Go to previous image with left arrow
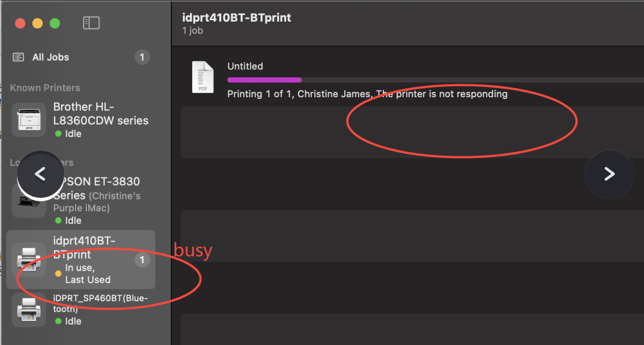Screen dimensions: 644x345 coord(40,174)
